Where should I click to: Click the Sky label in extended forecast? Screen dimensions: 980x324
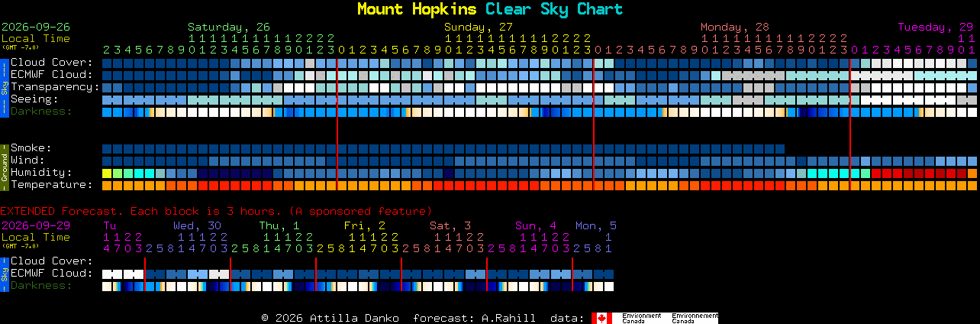(x=4, y=273)
